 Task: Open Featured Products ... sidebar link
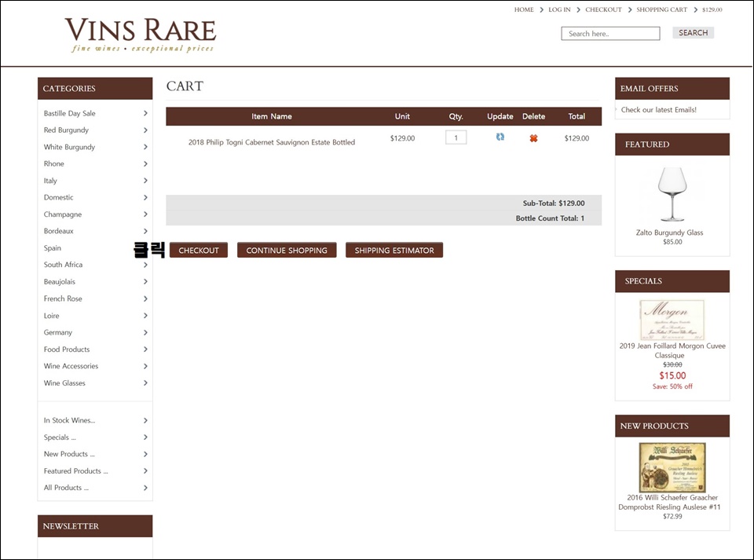point(75,471)
